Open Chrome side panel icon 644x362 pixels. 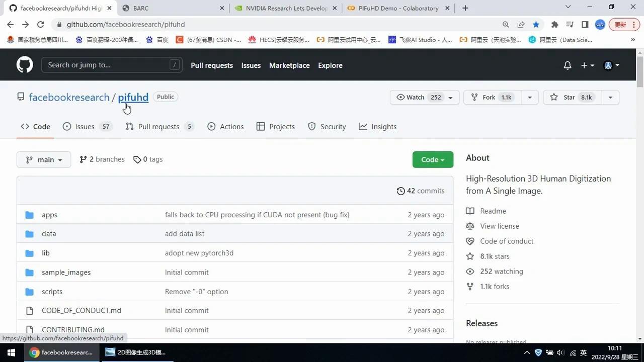click(585, 25)
